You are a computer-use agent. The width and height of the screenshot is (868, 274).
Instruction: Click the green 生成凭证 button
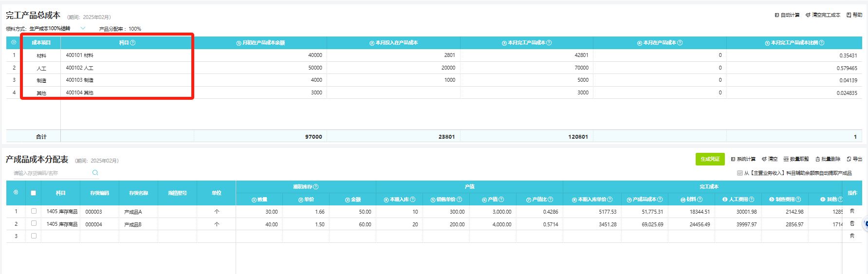[710, 159]
